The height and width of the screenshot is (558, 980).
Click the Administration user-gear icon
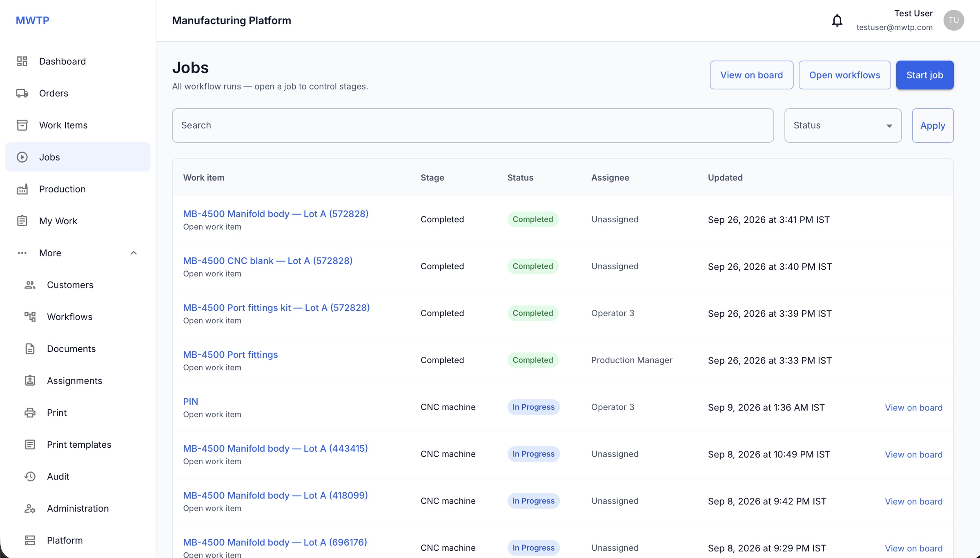point(30,508)
